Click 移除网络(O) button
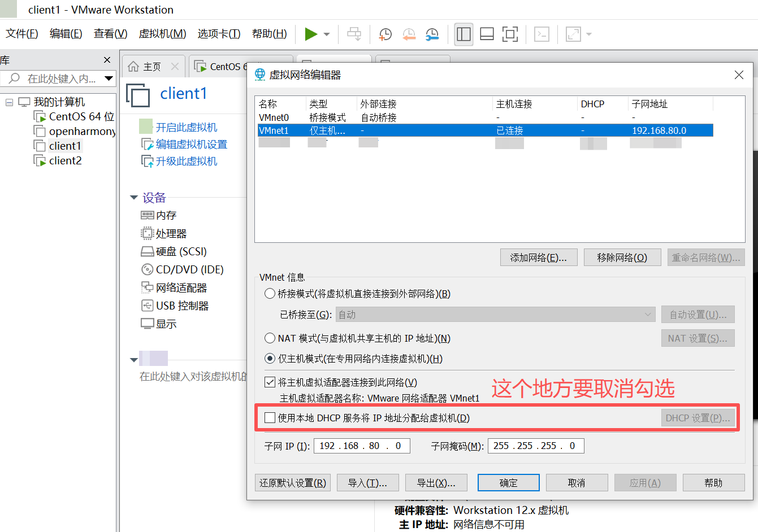This screenshot has width=758, height=532. pyautogui.click(x=622, y=258)
